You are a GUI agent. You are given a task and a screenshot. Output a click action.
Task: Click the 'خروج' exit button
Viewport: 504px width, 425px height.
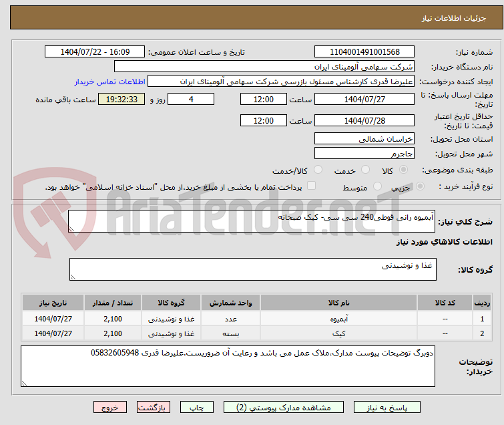pyautogui.click(x=110, y=407)
